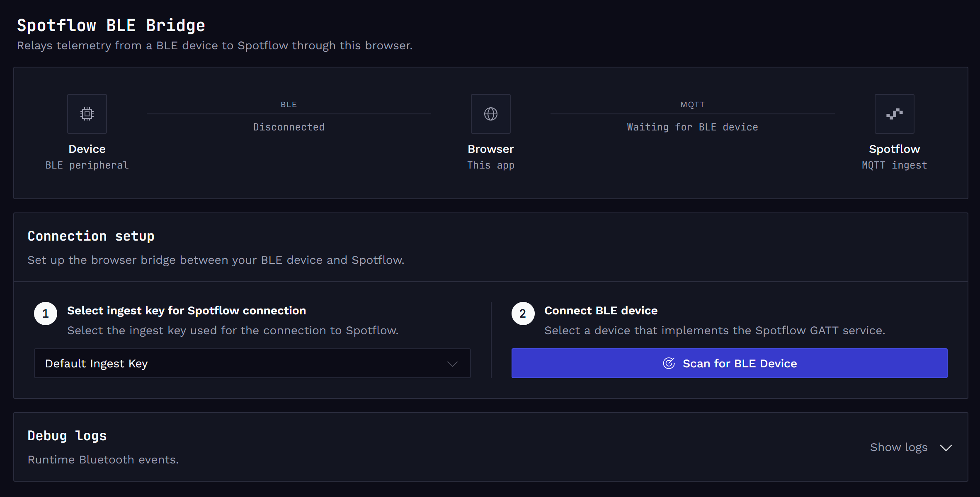Click the 'Connect BLE device' heading

[x=601, y=311]
